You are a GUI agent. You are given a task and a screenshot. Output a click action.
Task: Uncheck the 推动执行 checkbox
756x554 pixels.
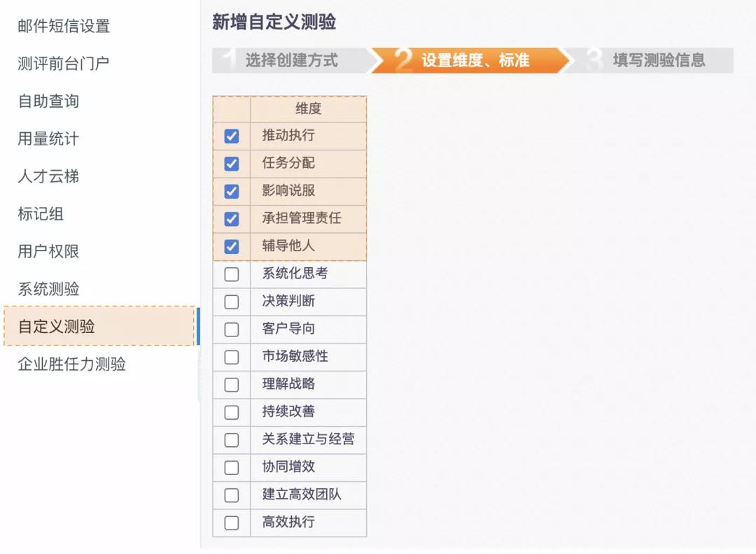[232, 136]
